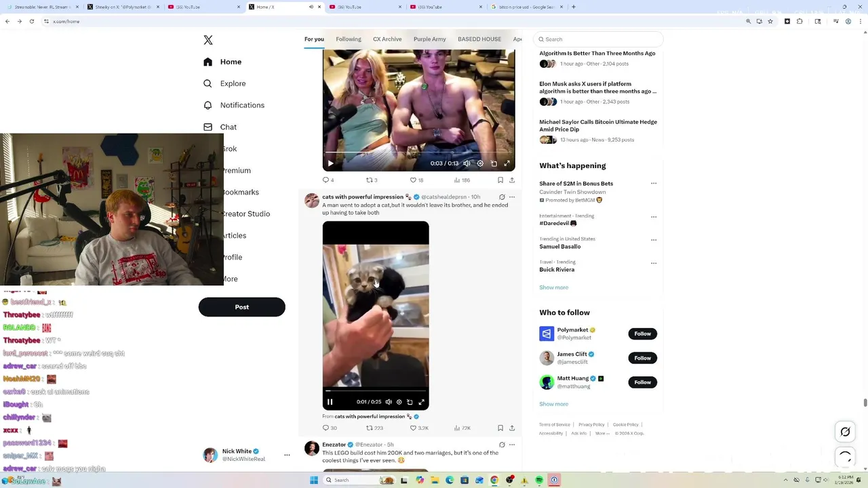Screen dimensions: 868x488
Task: Open Privacy Policy link
Action: (591, 425)
